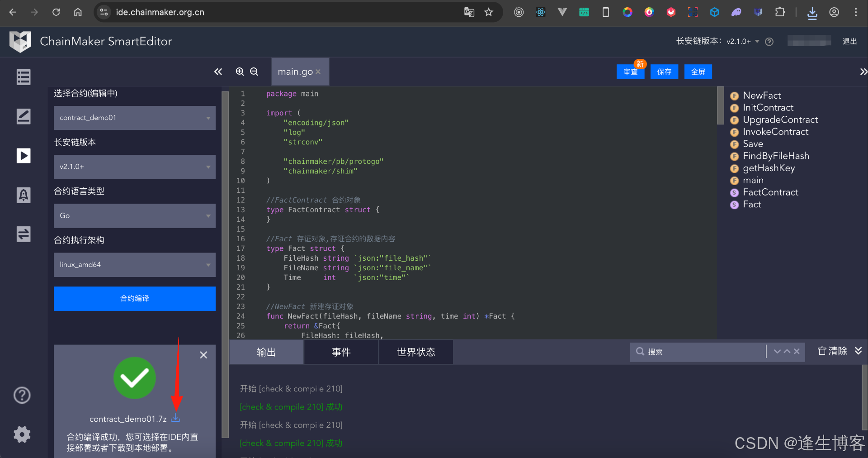Image resolution: width=868 pixels, height=458 pixels.
Task: Switch to 世界状态 world state tab
Action: click(x=416, y=352)
